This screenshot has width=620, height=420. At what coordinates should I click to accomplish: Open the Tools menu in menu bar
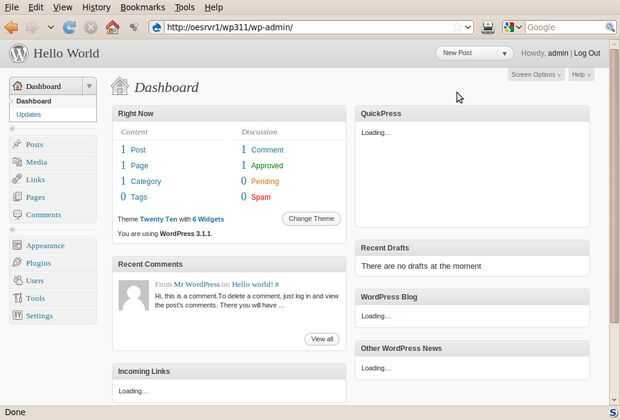[185, 7]
